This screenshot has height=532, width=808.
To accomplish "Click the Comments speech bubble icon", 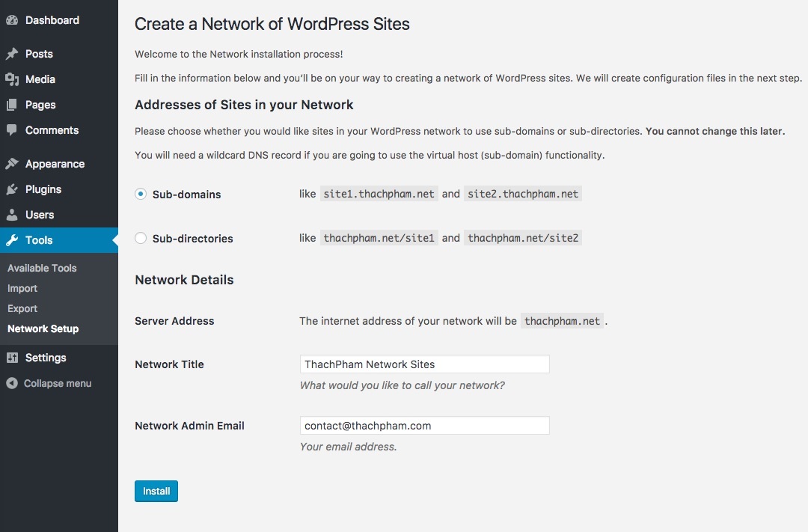I will pos(12,130).
